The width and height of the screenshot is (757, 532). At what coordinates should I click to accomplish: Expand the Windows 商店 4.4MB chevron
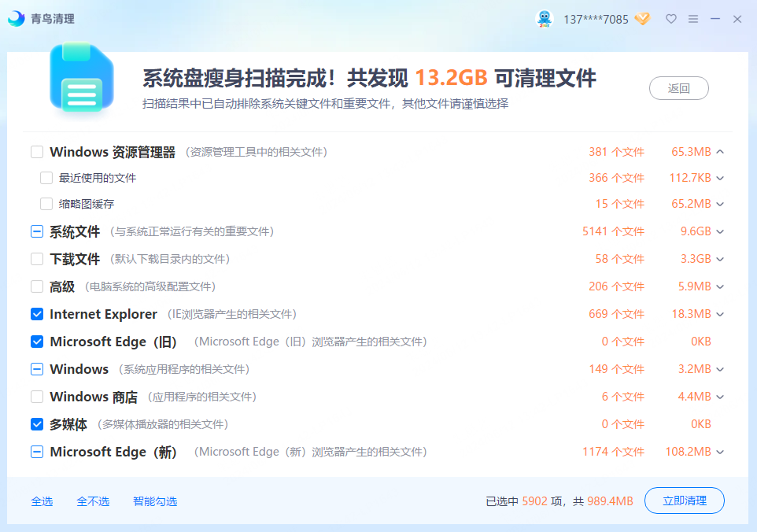[x=720, y=397]
